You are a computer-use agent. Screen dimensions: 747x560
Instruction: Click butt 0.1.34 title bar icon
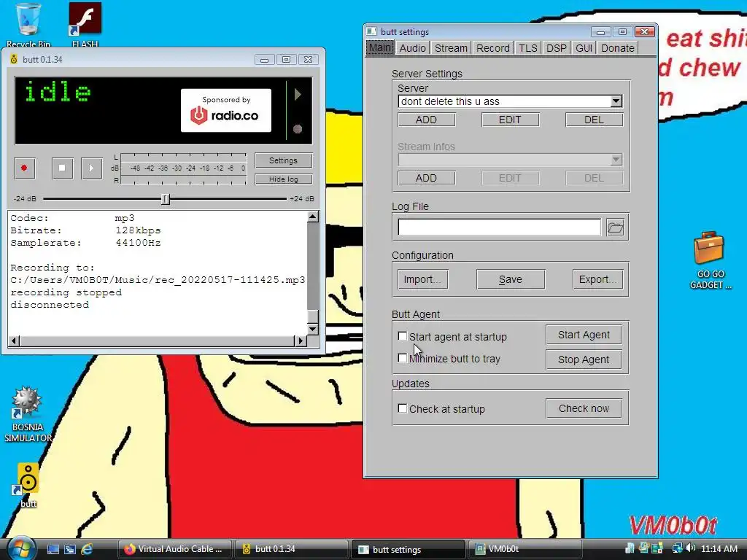14,60
